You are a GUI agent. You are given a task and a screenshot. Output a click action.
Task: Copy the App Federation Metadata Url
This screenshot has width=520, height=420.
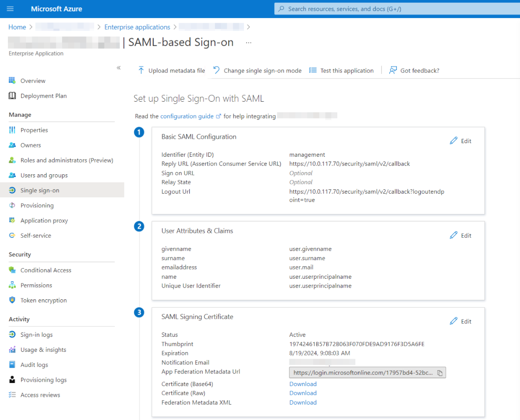pos(440,373)
